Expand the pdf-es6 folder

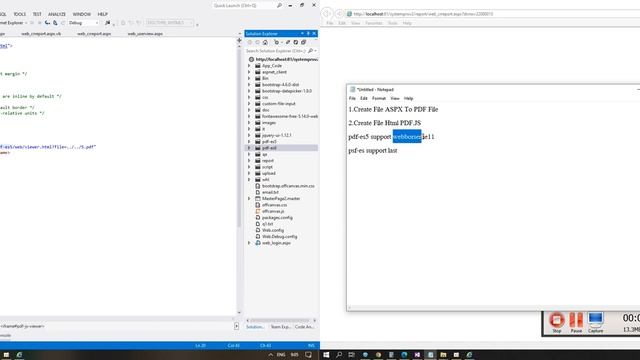tap(249, 148)
